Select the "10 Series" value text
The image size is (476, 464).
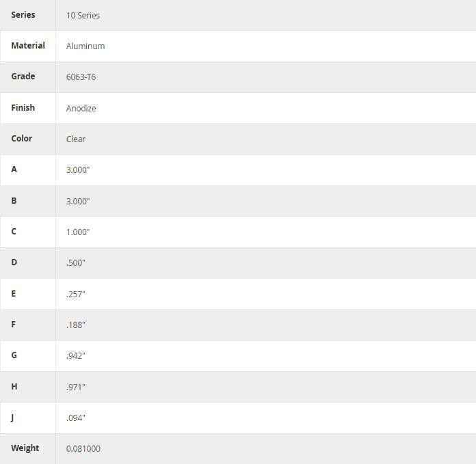click(x=83, y=15)
